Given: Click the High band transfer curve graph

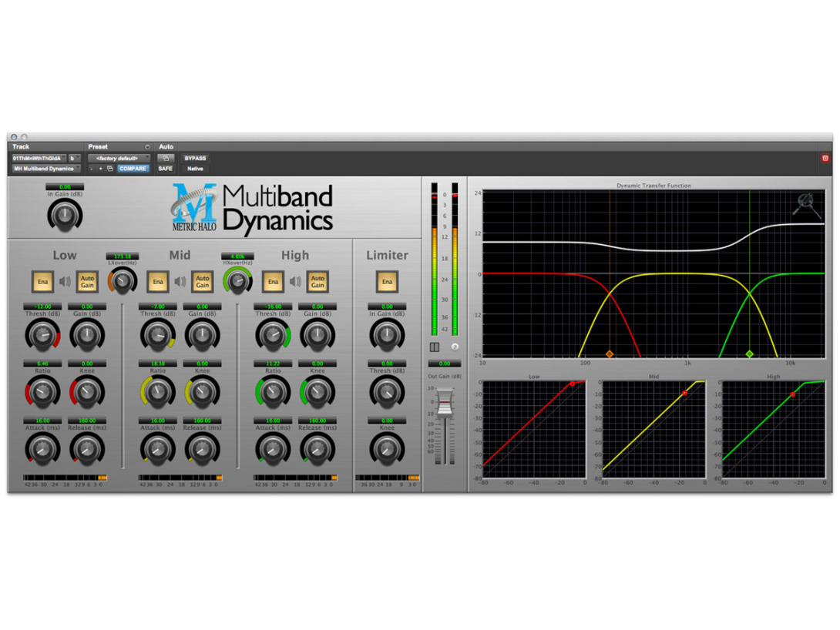Looking at the screenshot, I should click(x=773, y=429).
